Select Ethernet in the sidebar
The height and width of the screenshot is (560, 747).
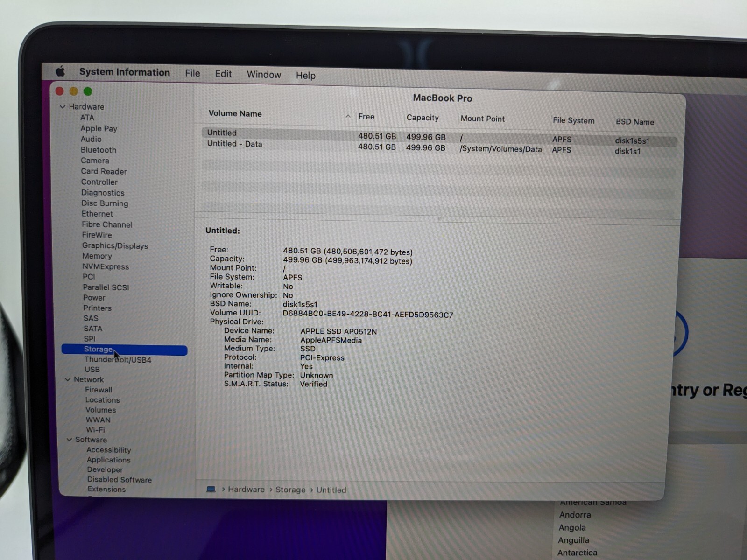click(x=97, y=214)
